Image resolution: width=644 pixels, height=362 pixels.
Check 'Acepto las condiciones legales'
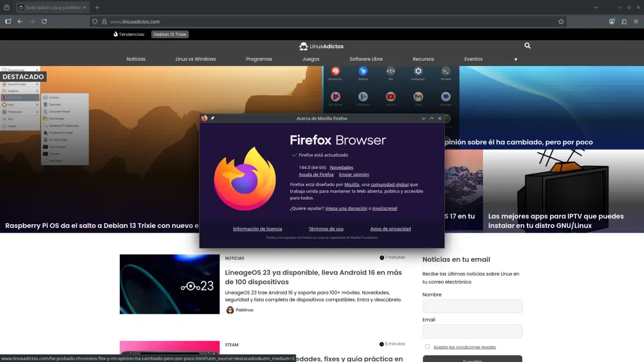427,346
